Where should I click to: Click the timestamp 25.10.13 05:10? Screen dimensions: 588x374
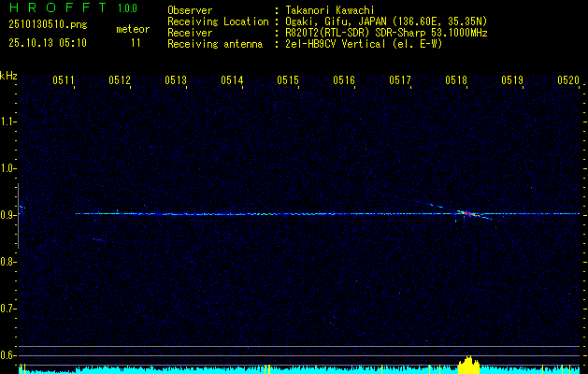48,43
